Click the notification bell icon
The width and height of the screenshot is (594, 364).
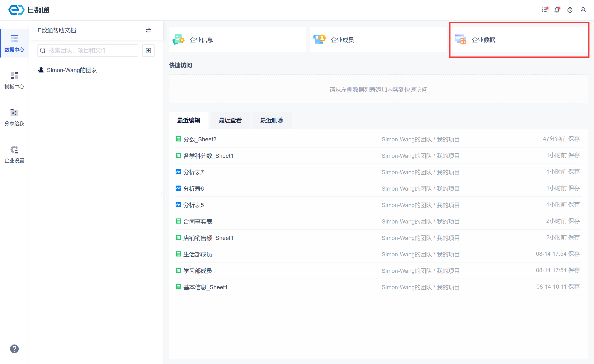point(557,10)
